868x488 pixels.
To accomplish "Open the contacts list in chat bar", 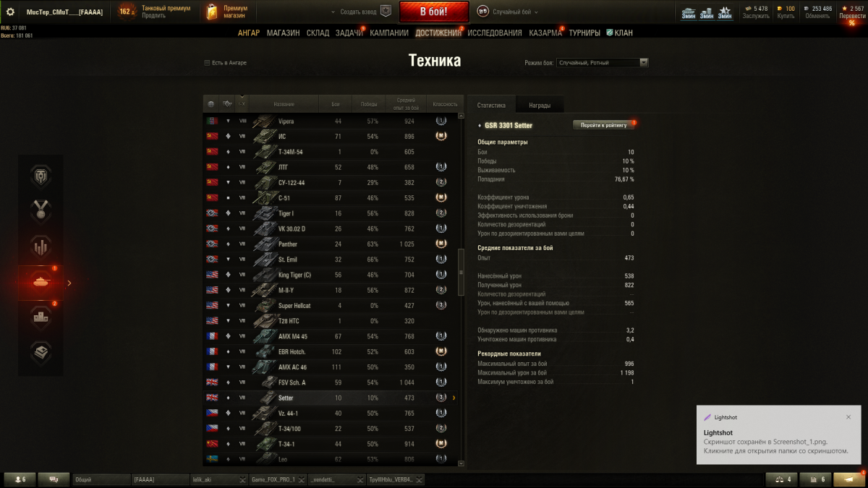I will [x=20, y=479].
